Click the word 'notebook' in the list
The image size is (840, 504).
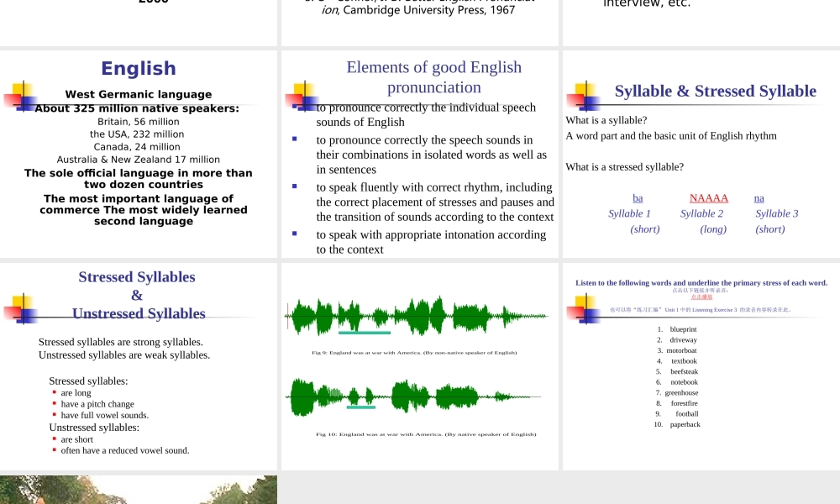point(684,382)
